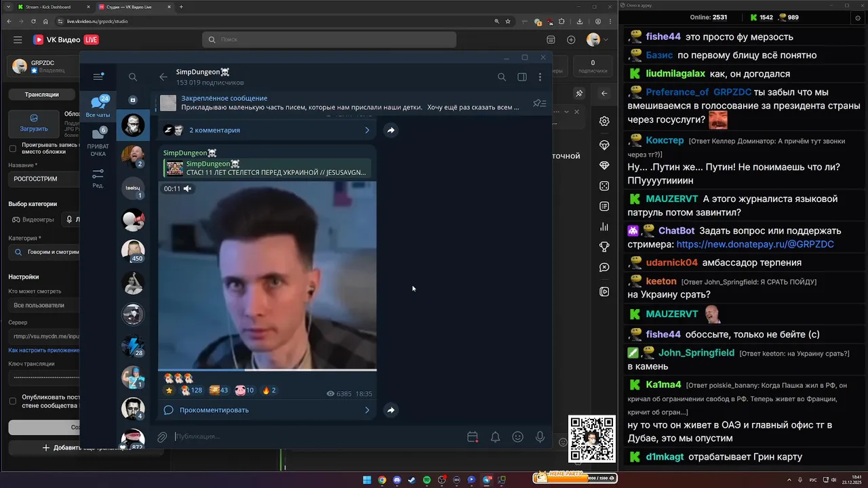Click the pin icon above the chat sidebar

pos(579,94)
